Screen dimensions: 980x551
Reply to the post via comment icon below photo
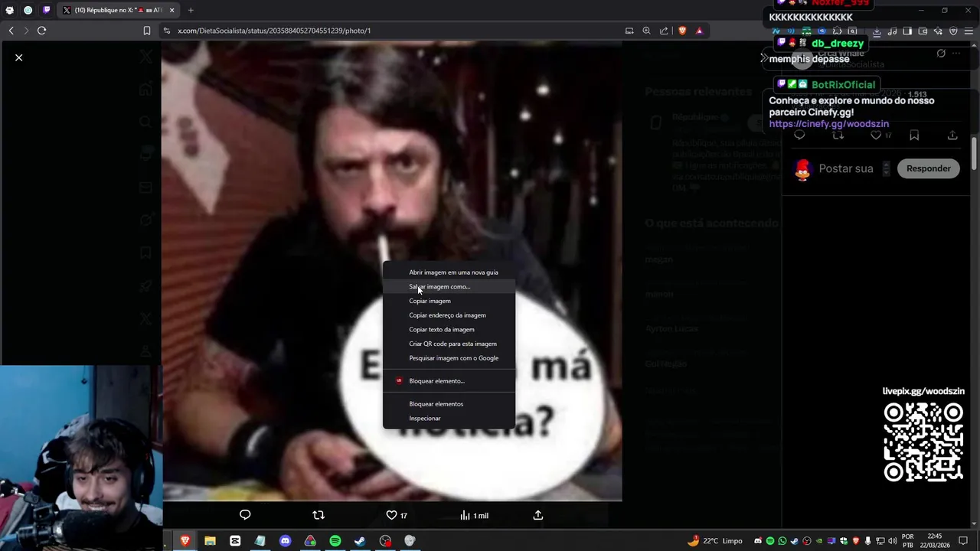click(x=245, y=515)
